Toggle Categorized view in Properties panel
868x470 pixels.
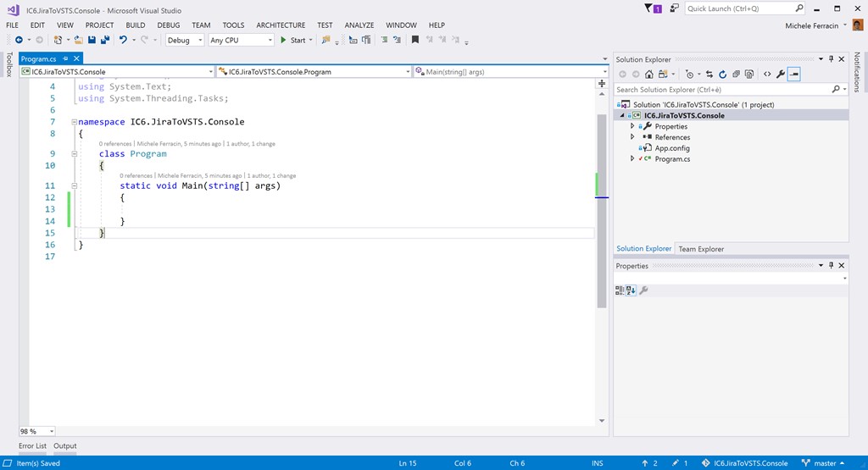620,290
